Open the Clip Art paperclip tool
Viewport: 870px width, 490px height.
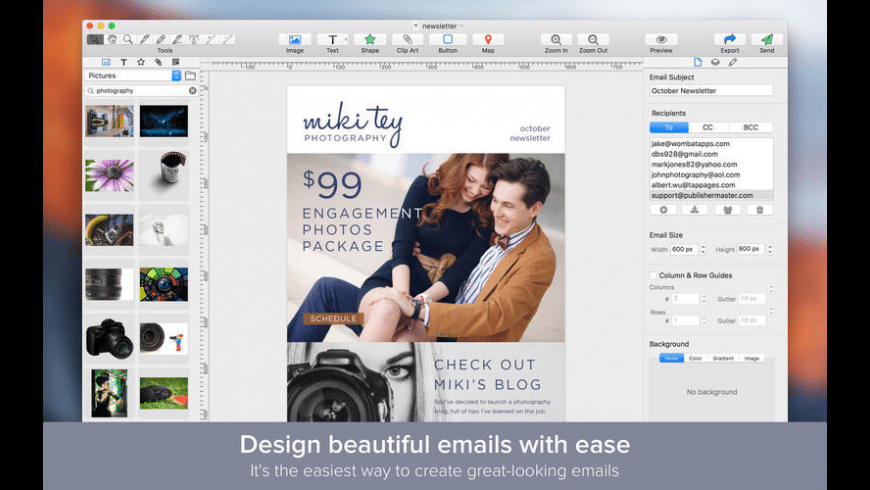click(x=407, y=39)
